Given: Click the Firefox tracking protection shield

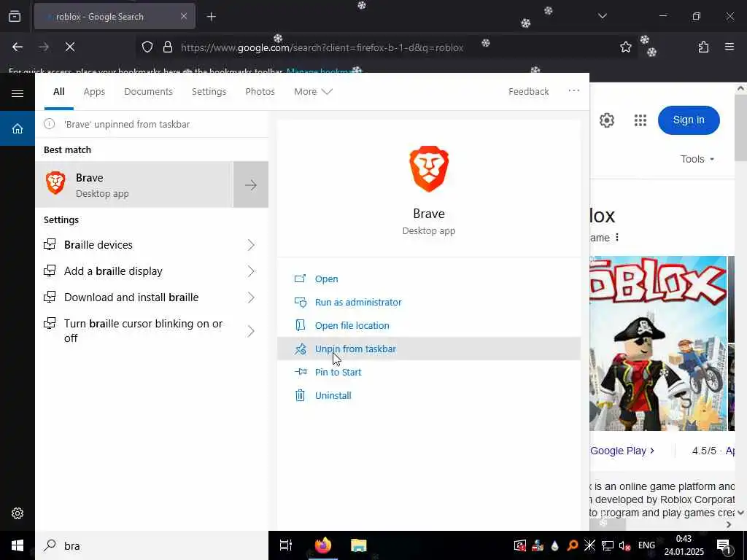Looking at the screenshot, I should pos(147,47).
